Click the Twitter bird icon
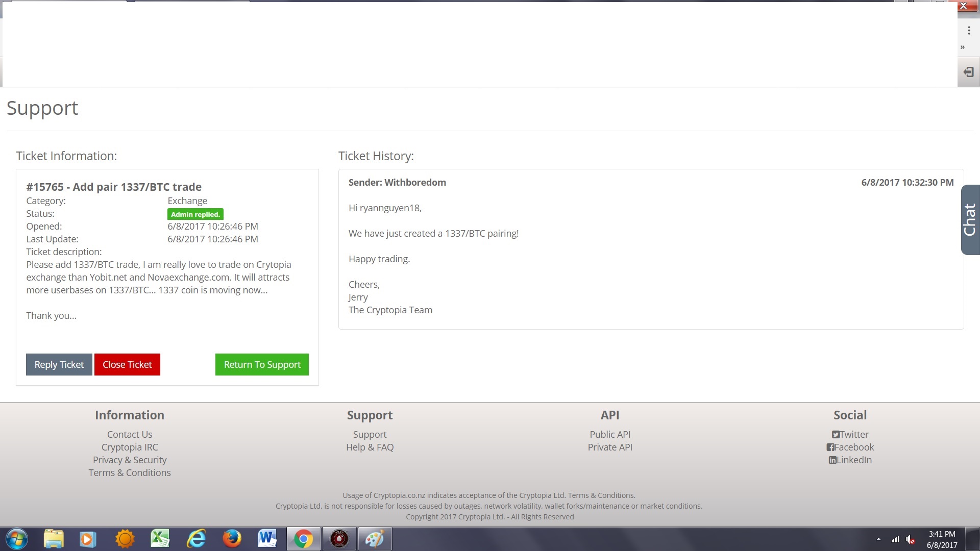Screen dimensions: 980x551 tap(836, 435)
